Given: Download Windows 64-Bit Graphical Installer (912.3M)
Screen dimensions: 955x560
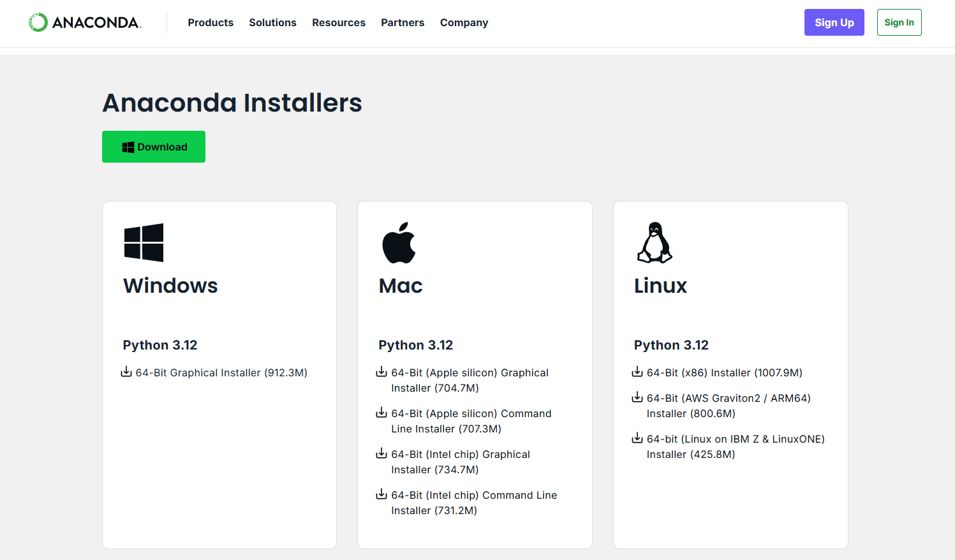Looking at the screenshot, I should tap(221, 372).
